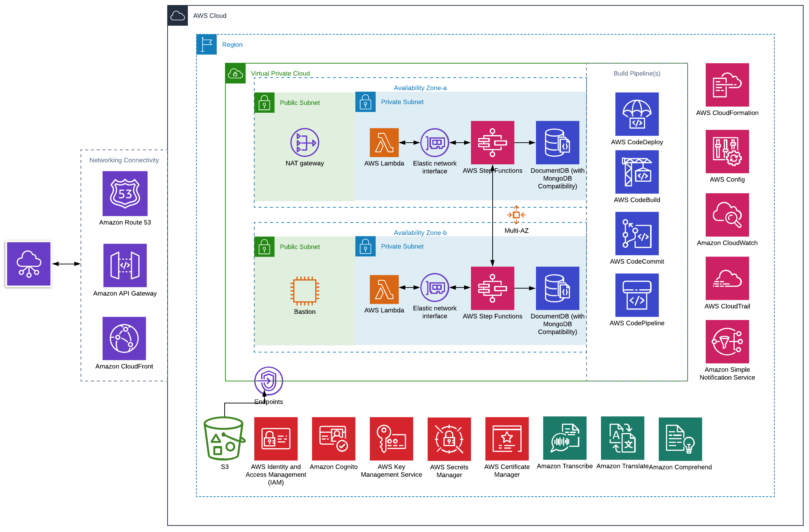Select the AWS CloudFormation icon
809x532 pixels.
tap(727, 85)
